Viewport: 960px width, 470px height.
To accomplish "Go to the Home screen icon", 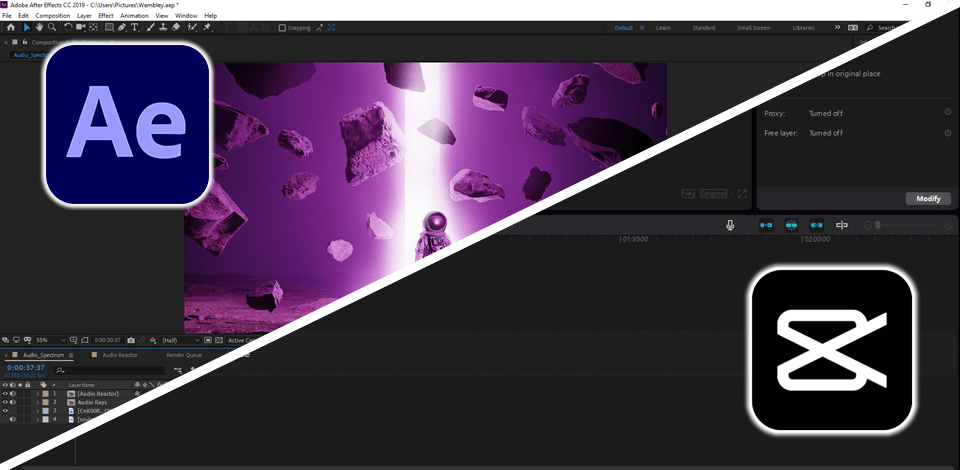I will (x=10, y=28).
